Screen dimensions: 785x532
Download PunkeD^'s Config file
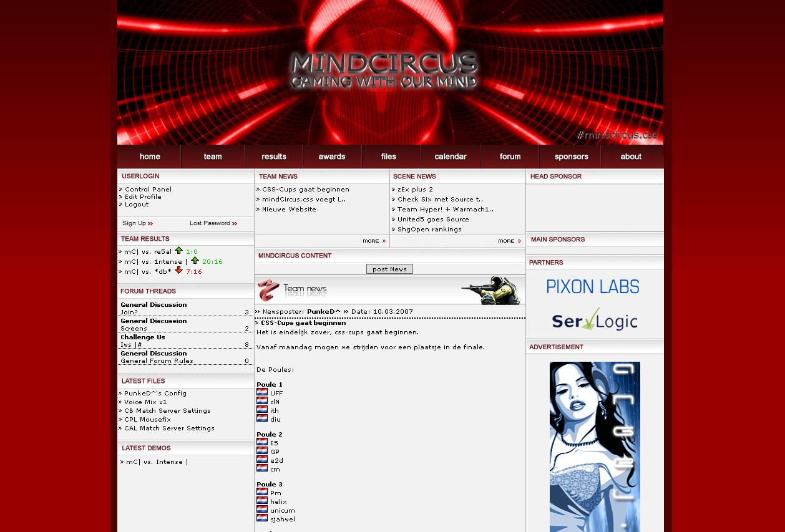click(155, 394)
